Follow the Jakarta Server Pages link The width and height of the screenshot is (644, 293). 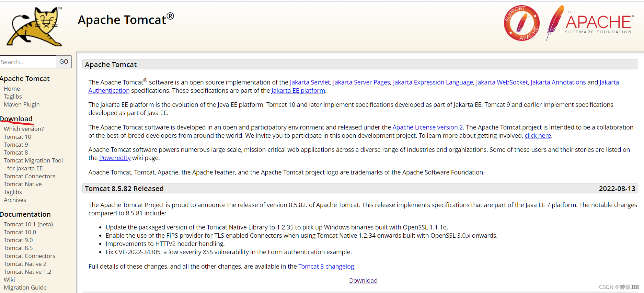[361, 82]
